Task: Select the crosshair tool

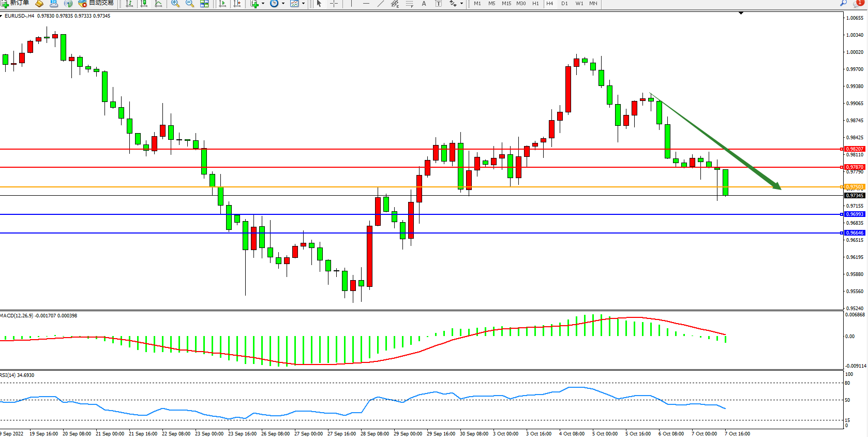Action: 334,4
